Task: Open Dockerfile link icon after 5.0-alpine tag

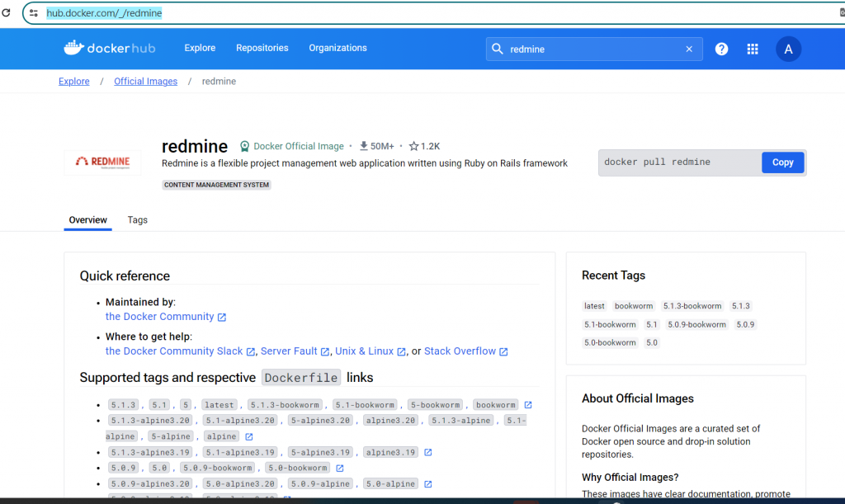Action: point(428,484)
